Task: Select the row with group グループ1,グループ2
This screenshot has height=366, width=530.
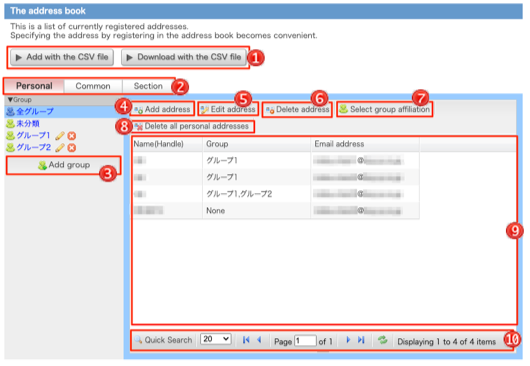Action: pyautogui.click(x=276, y=194)
